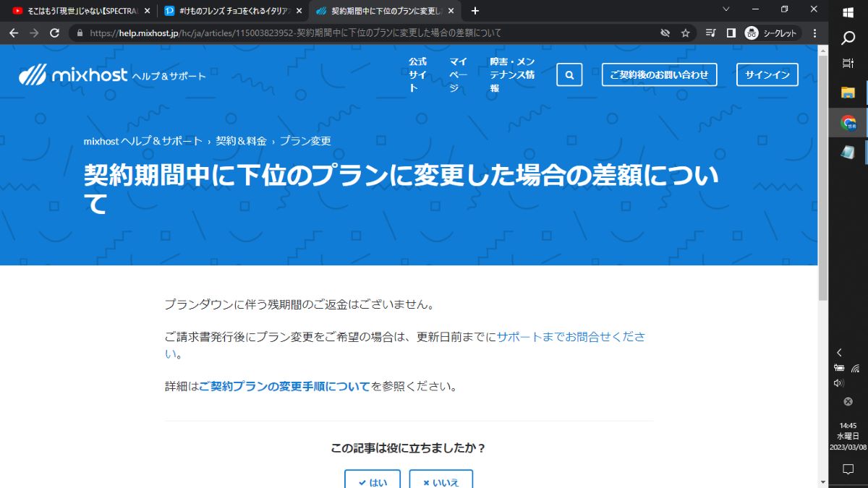
Task: Click ご契約後のお問い合わせ button
Action: pos(659,74)
